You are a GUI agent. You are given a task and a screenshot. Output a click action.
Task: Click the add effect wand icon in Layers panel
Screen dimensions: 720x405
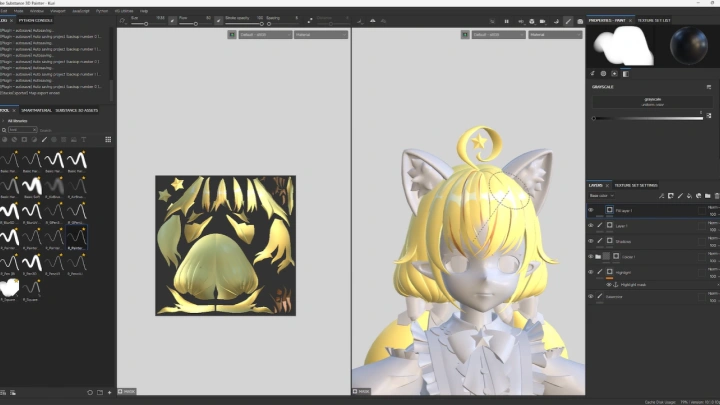click(662, 196)
